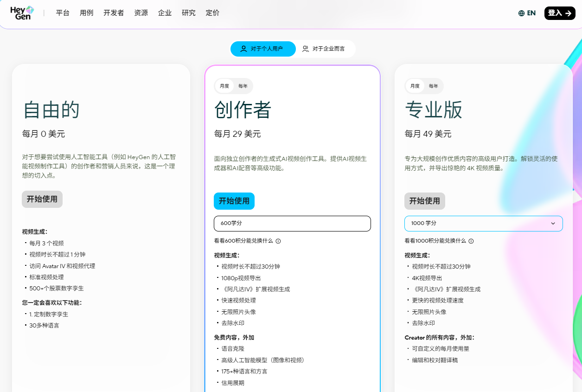Image resolution: width=582 pixels, height=392 pixels.
Task: Open the 资源 menu
Action: [141, 13]
